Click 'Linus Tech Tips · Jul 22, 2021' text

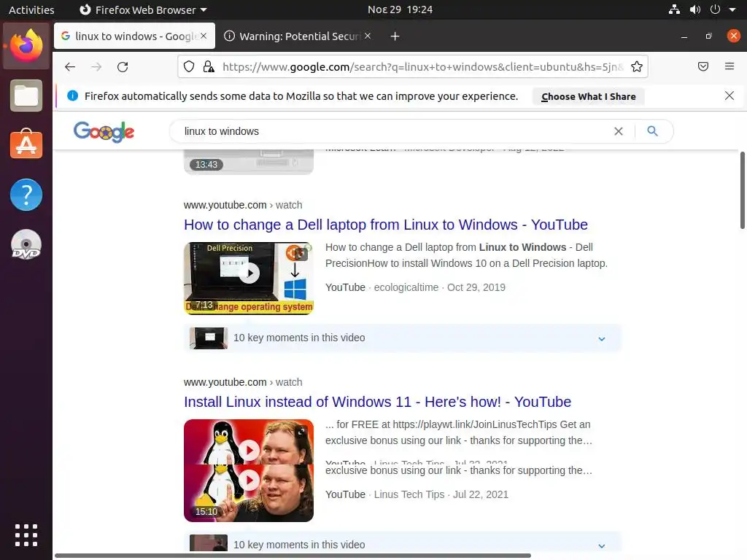point(441,494)
